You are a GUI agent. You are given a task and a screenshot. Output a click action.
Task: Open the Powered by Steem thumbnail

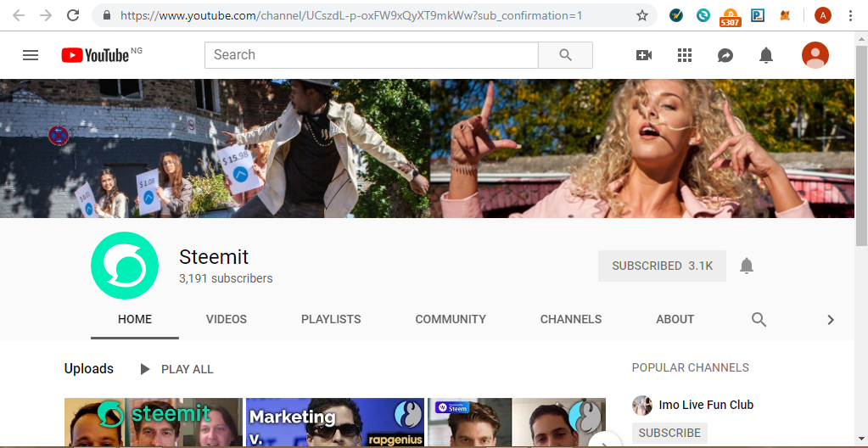click(517, 423)
